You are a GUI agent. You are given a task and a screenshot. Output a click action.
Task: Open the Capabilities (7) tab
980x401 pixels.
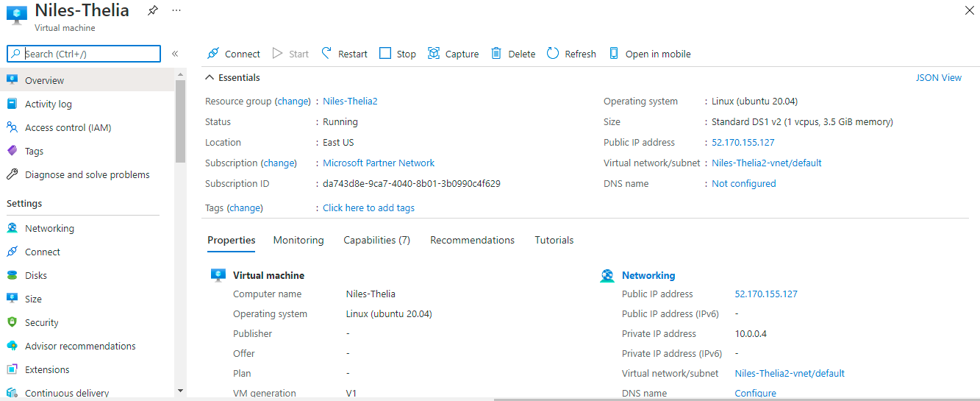[x=376, y=240]
